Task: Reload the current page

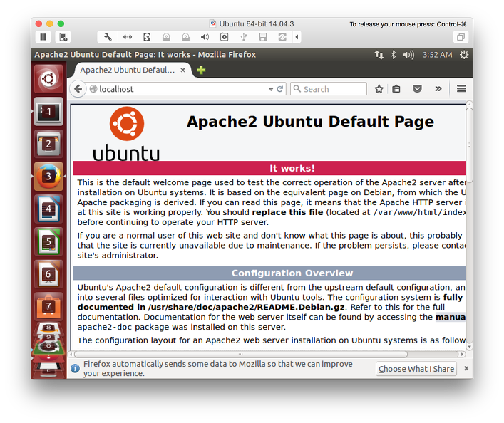Action: (280, 89)
